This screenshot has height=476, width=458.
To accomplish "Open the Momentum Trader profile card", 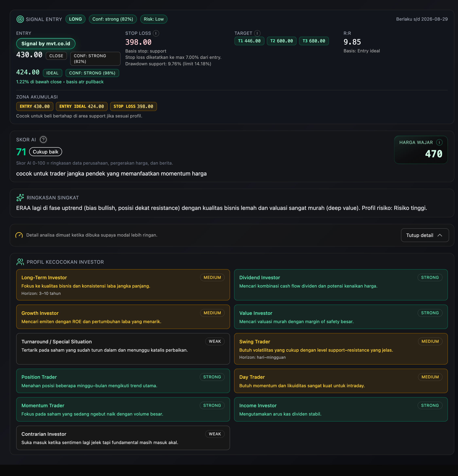I will click(x=123, y=409).
